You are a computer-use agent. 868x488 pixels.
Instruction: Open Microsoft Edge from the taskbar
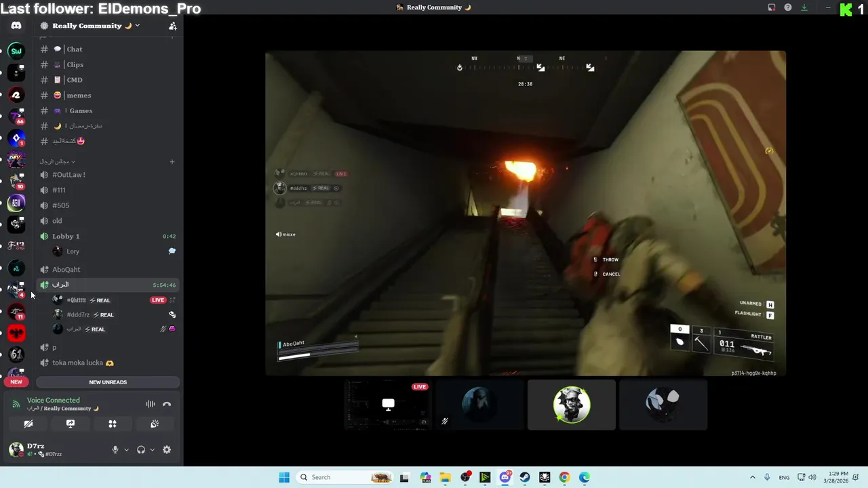click(585, 477)
